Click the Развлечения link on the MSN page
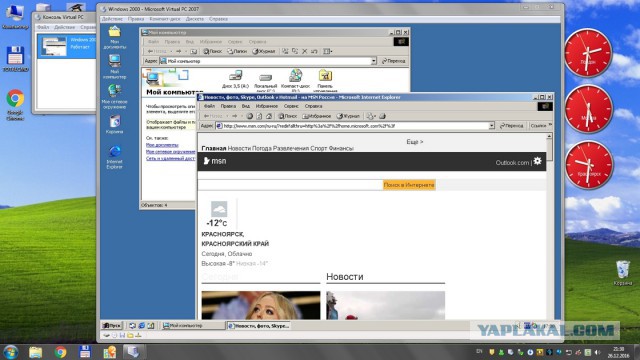 291,149
